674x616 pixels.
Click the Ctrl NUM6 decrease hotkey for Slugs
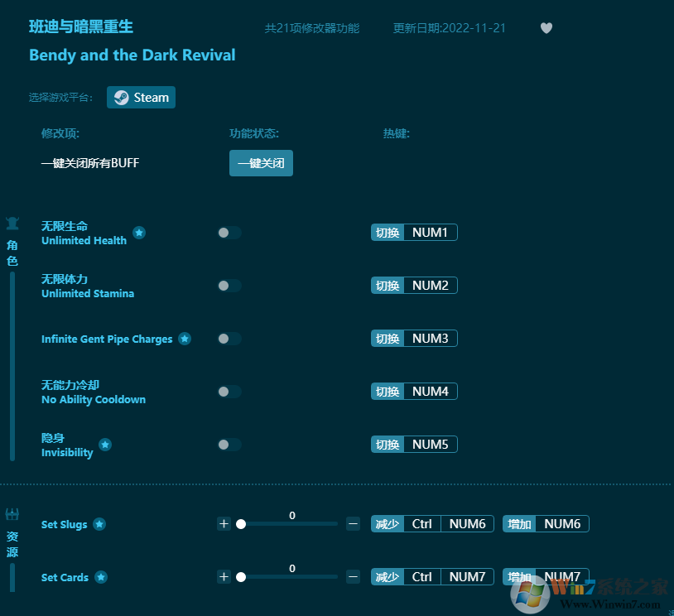[x=449, y=524]
